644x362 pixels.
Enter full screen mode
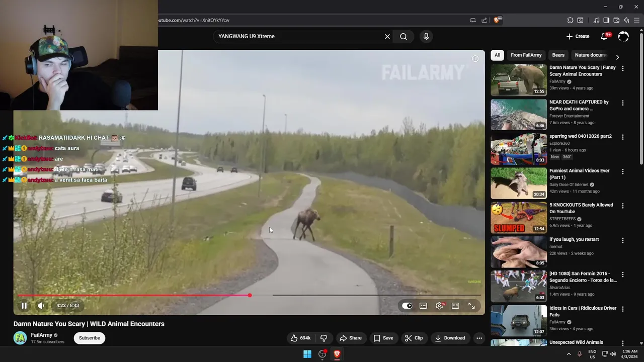[471, 306]
